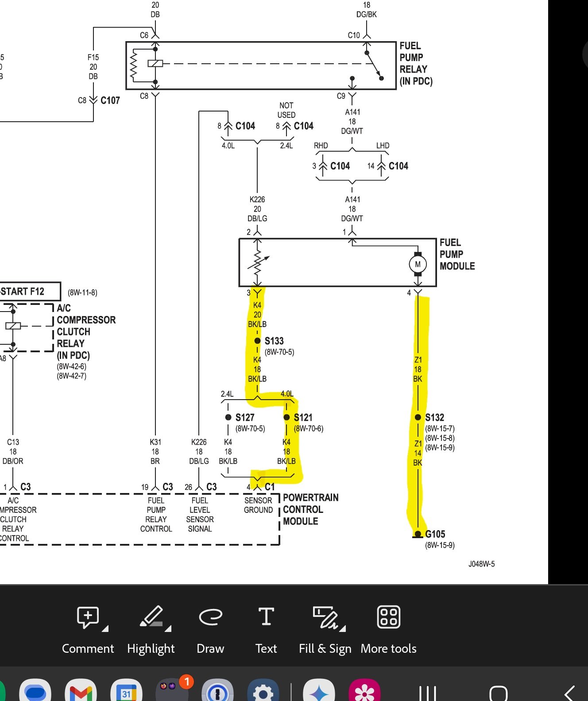Open Gmail from the taskbar
Viewport: 588px width, 701px height.
coord(81,692)
